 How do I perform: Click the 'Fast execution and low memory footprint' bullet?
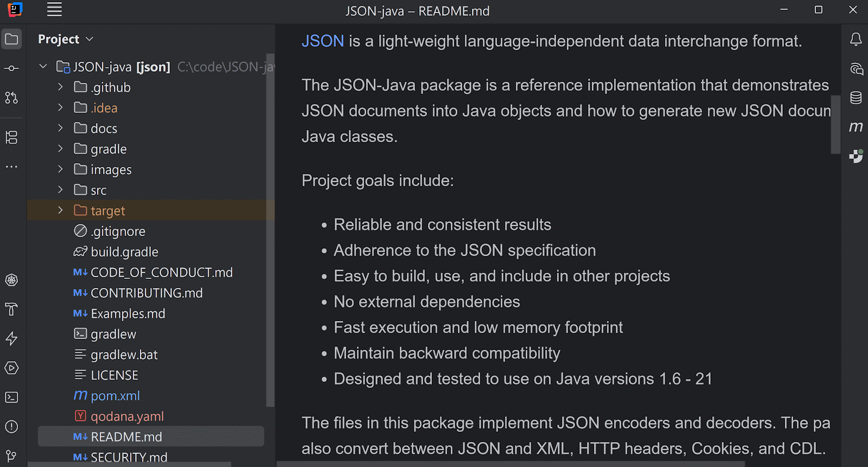pyautogui.click(x=478, y=328)
